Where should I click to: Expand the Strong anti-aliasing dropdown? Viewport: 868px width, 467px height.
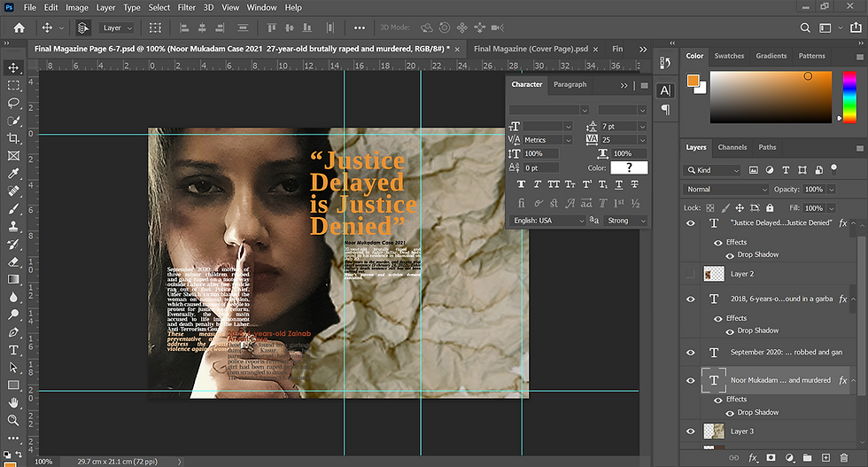point(625,221)
